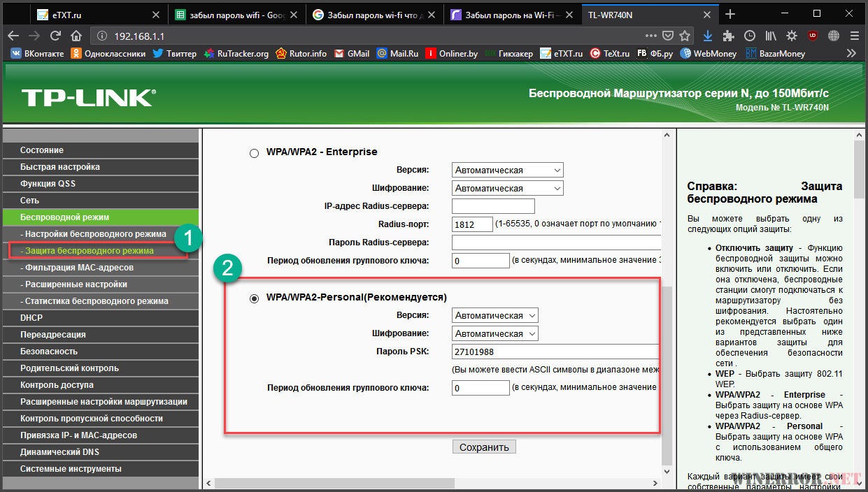The image size is (868, 492).
Task: Open the Гикхакер bookmark
Action: (x=509, y=53)
